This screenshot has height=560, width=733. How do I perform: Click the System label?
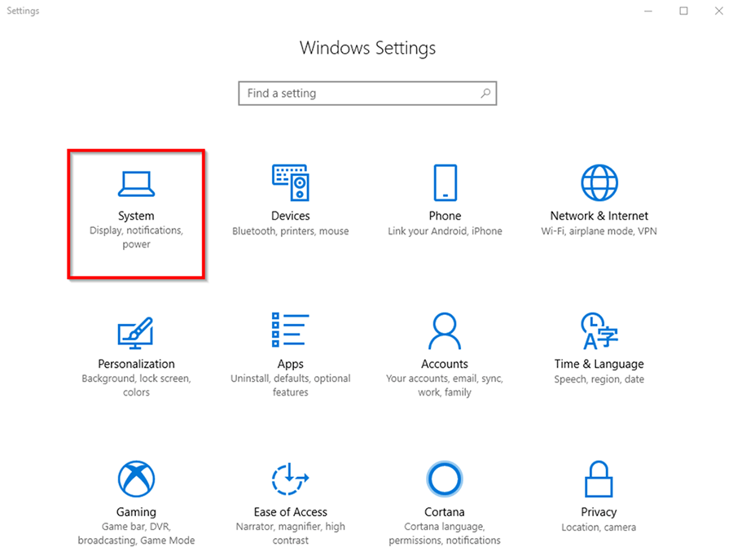pyautogui.click(x=136, y=216)
